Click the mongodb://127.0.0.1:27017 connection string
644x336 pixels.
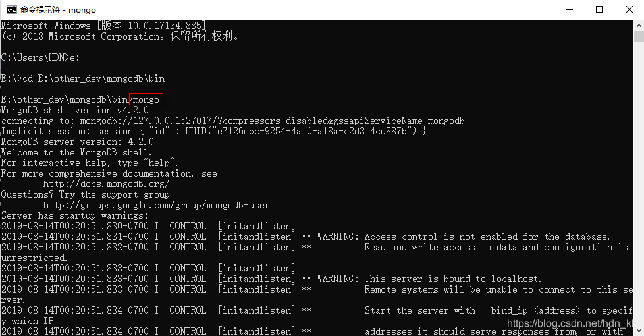[272, 121]
